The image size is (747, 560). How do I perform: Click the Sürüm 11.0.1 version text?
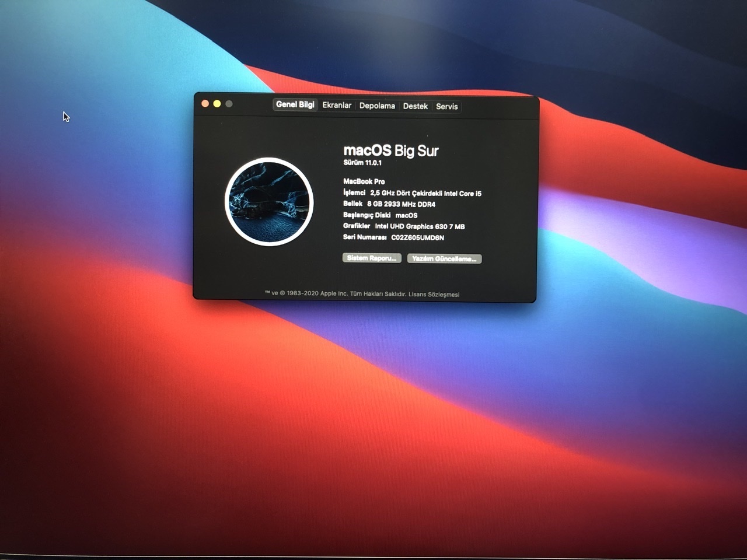tap(362, 163)
